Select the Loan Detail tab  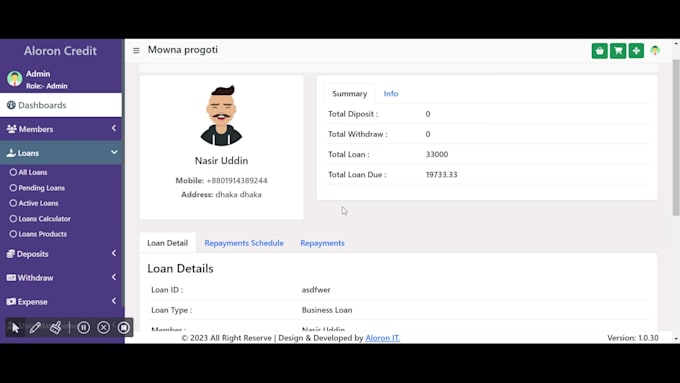(x=167, y=243)
